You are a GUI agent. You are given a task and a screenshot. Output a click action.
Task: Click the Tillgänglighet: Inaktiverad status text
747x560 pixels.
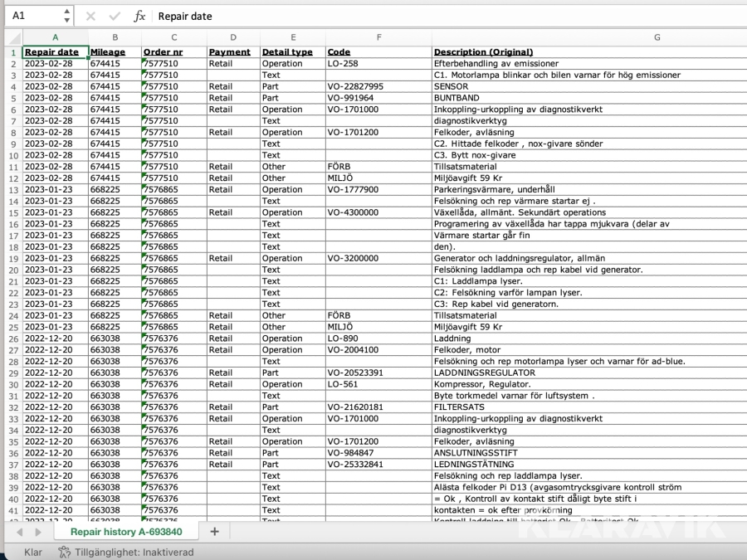click(134, 552)
